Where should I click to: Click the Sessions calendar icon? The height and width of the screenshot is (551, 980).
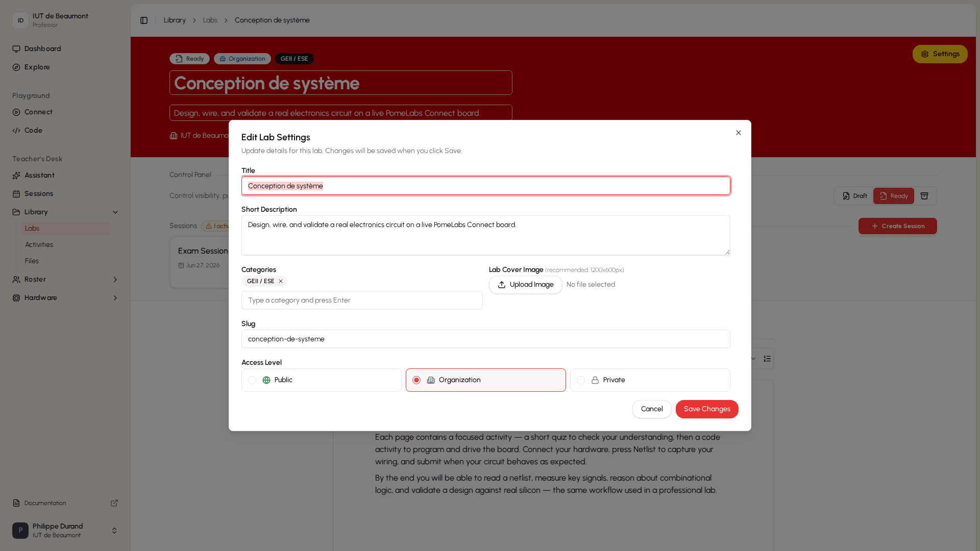(x=16, y=194)
